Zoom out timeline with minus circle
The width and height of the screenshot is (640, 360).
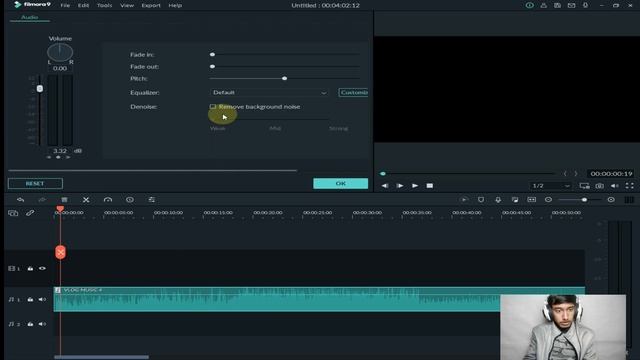[x=548, y=200]
